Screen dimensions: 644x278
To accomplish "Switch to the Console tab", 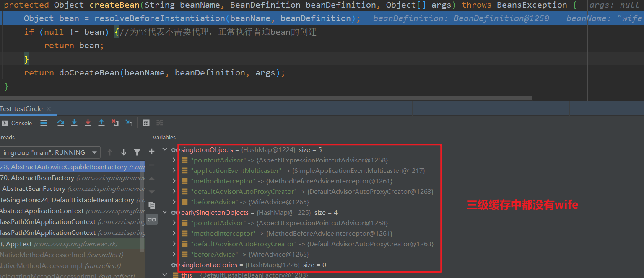I will coord(17,123).
